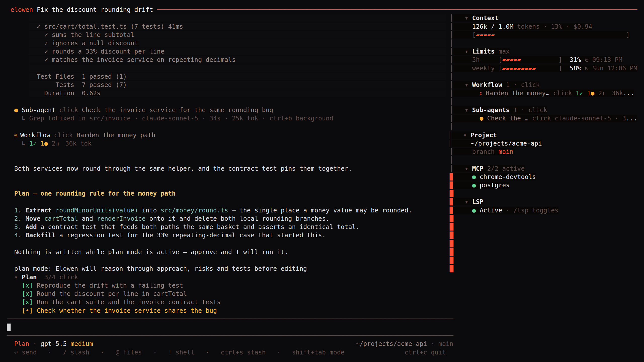Click the chrome-devtools green status dot

tap(474, 177)
